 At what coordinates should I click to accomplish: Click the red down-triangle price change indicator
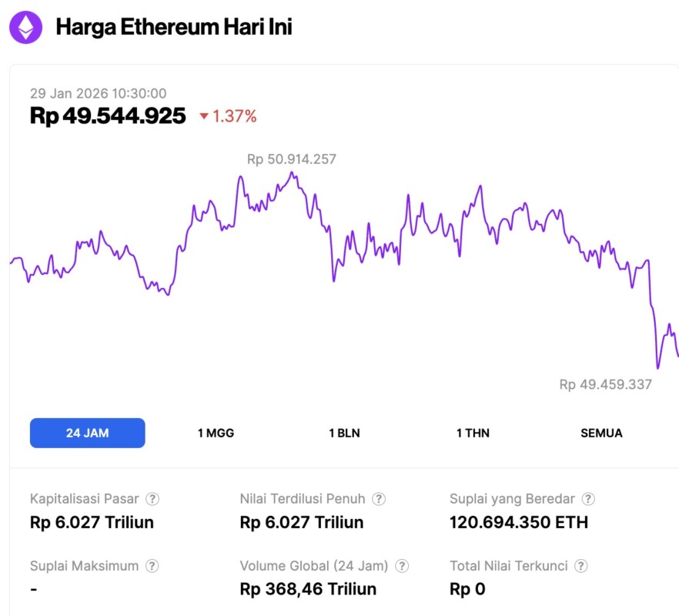coord(204,116)
